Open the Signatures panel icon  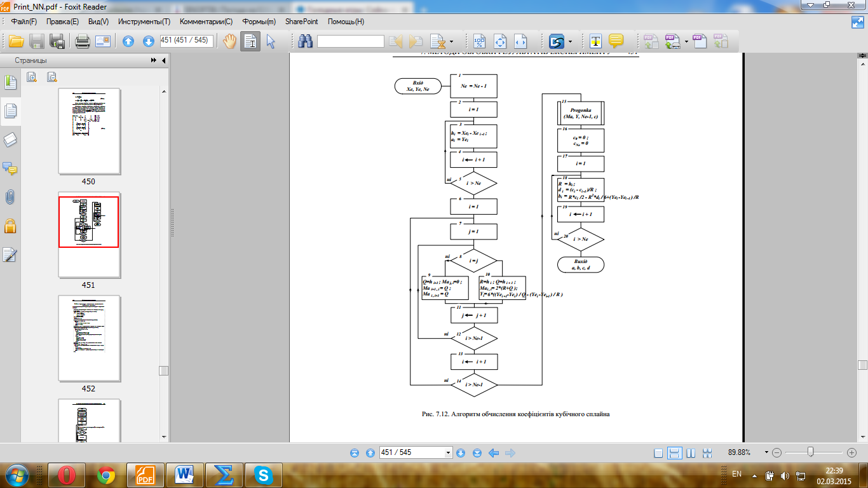pos(10,255)
